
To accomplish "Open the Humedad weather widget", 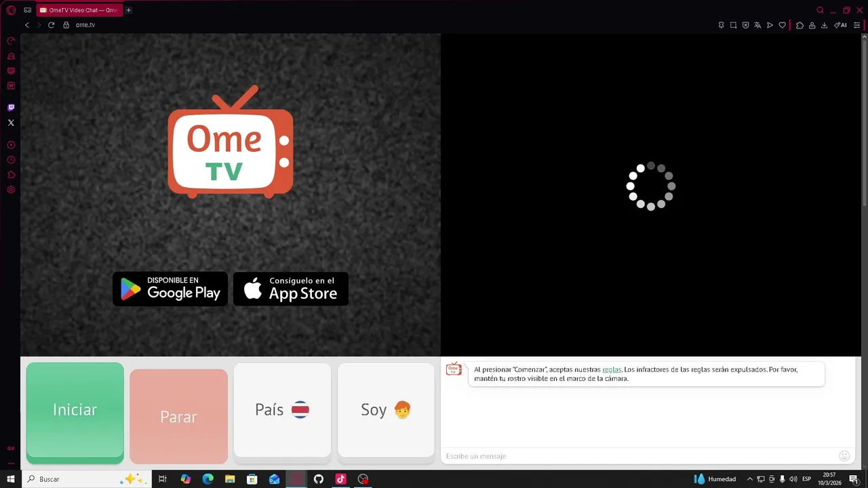I will (x=716, y=479).
